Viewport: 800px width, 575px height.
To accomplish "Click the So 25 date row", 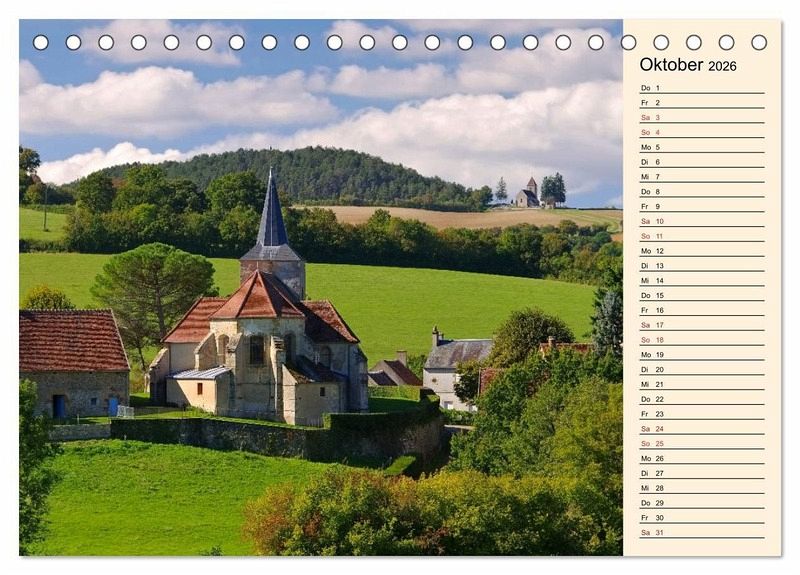I will [701, 443].
